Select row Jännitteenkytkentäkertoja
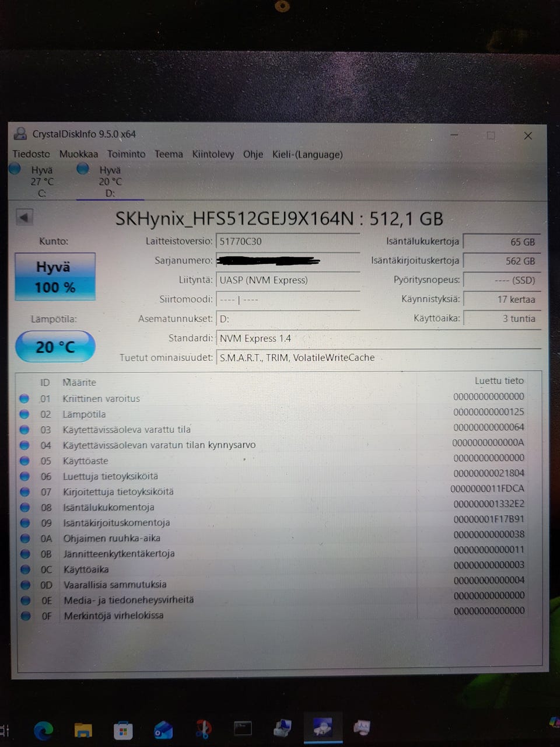This screenshot has height=747, width=560. pos(273,553)
